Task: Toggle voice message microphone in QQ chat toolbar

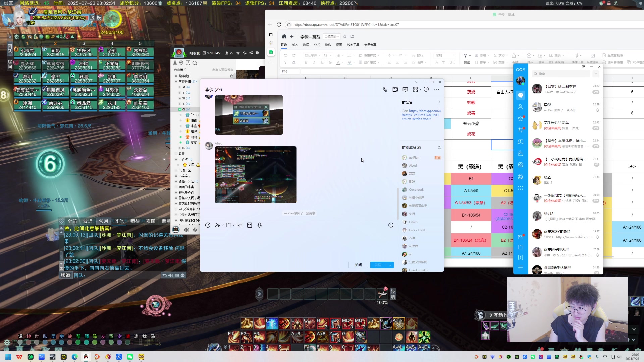Action: [x=260, y=225]
